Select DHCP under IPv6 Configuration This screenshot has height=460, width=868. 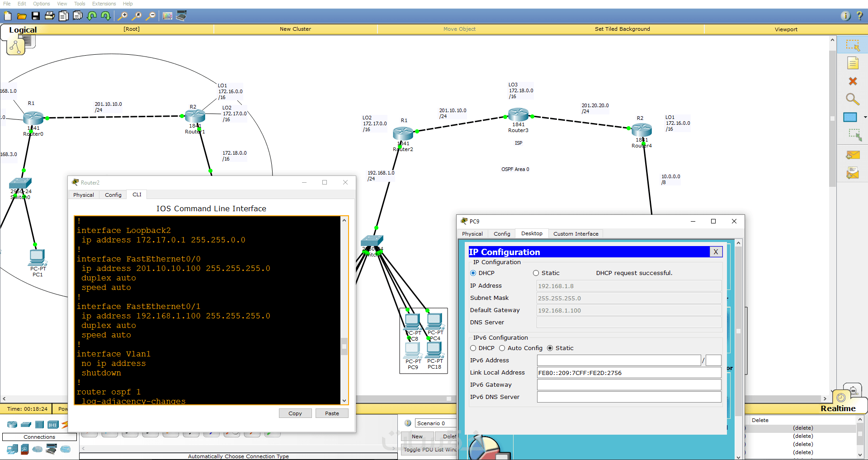[x=473, y=348]
